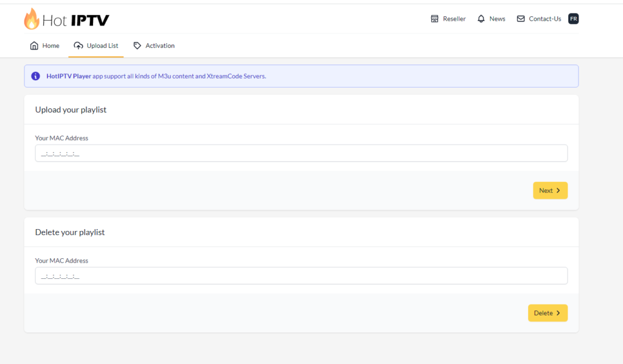Click the News bell icon
The image size is (623, 364).
[481, 19]
